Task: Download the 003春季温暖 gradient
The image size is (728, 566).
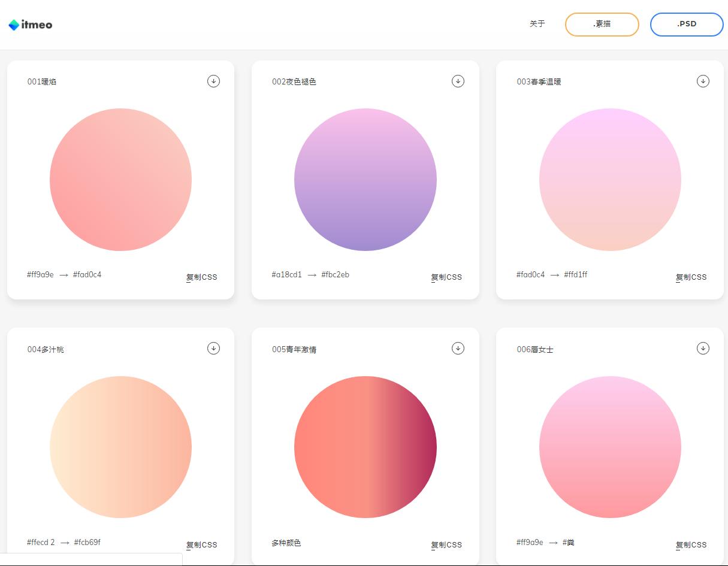Action: pos(703,81)
